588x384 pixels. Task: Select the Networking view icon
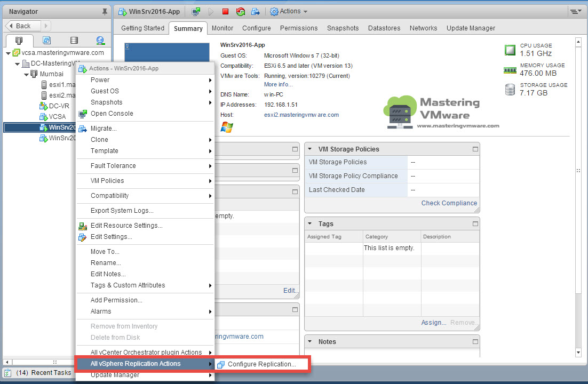[x=100, y=41]
